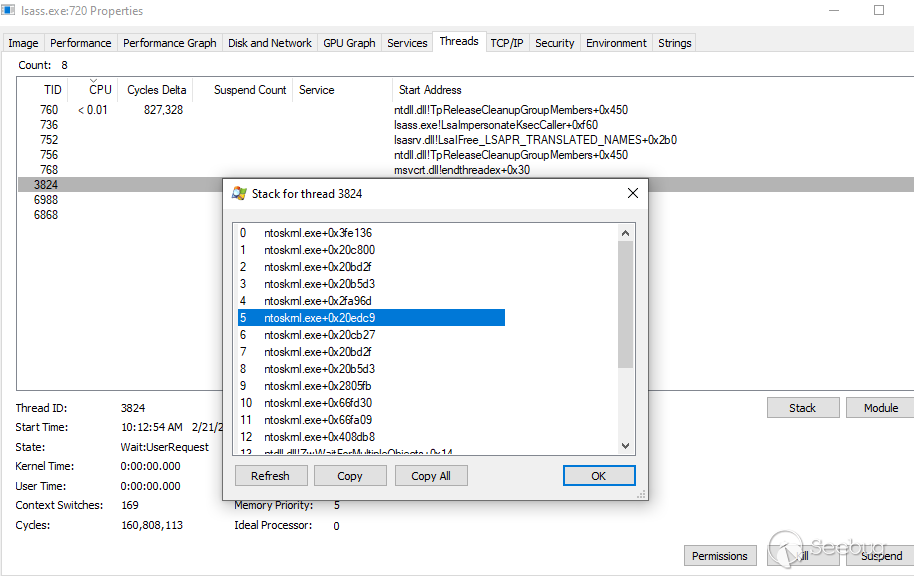The image size is (914, 576).
Task: Sort threads by CPU column header
Action: (100, 90)
